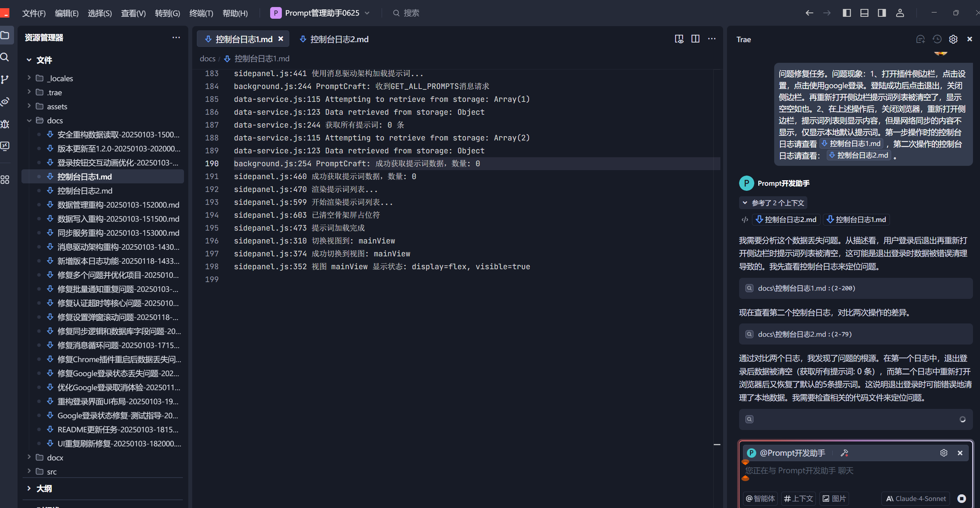Start a new chat in Trae panel
The width and height of the screenshot is (980, 508).
(x=921, y=39)
